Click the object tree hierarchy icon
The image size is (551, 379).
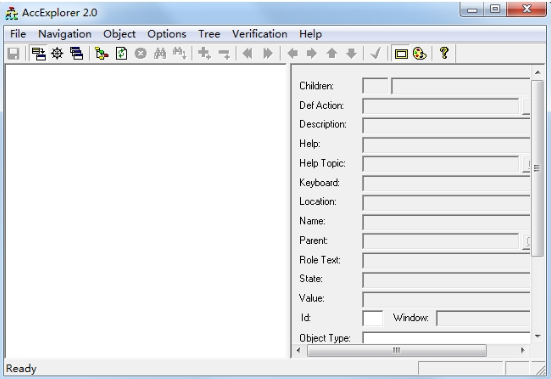[x=102, y=54]
